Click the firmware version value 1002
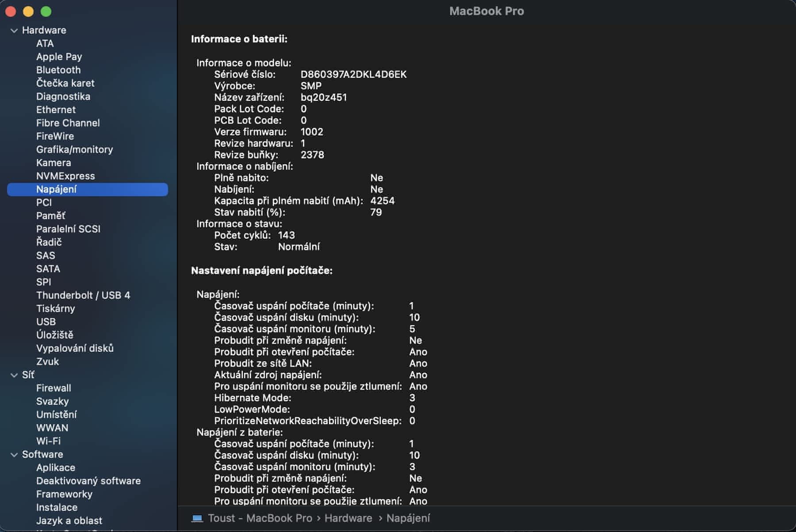The height and width of the screenshot is (532, 796). pyautogui.click(x=312, y=132)
